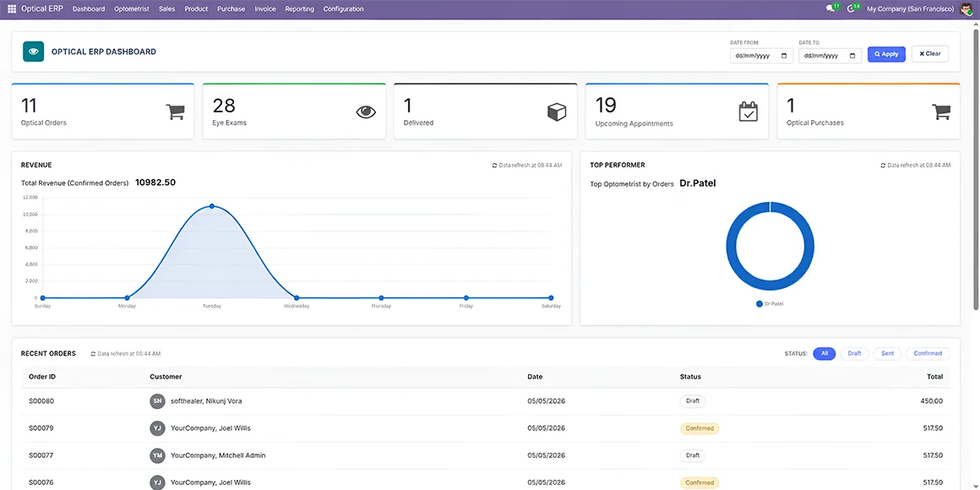Image resolution: width=980 pixels, height=490 pixels.
Task: Click the Upcoming Appointments calendar icon
Action: pos(749,112)
